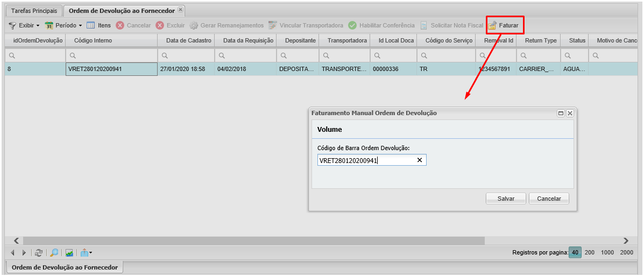Screen dimensions: 644x276
Task: Sort by Return Type column header
Action: pyautogui.click(x=539, y=41)
